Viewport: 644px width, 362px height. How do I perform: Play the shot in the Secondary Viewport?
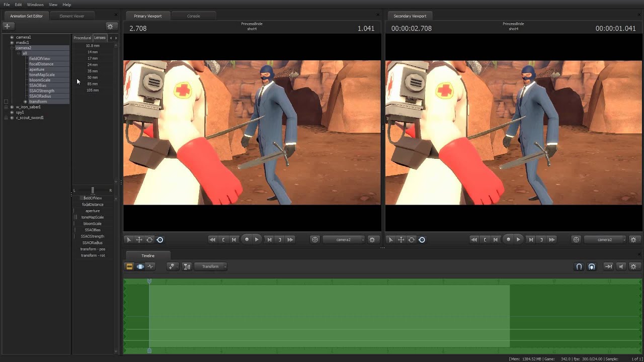point(518,239)
